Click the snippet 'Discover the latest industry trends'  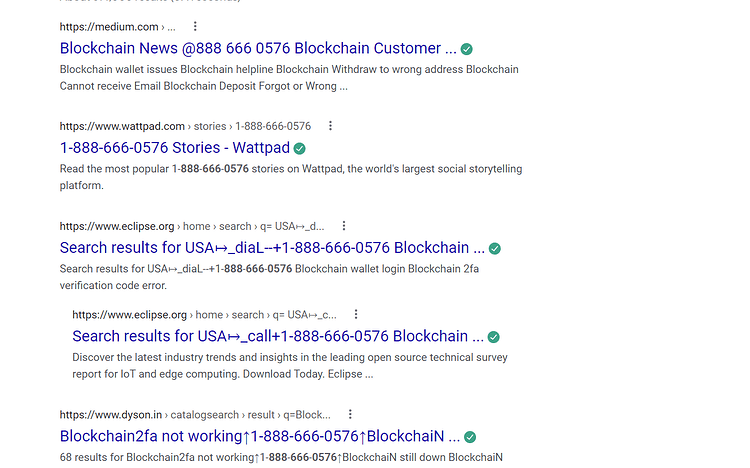[x=290, y=366]
